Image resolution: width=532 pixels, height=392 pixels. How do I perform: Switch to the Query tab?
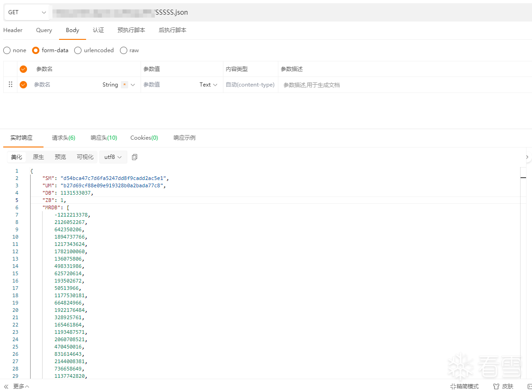pos(44,30)
